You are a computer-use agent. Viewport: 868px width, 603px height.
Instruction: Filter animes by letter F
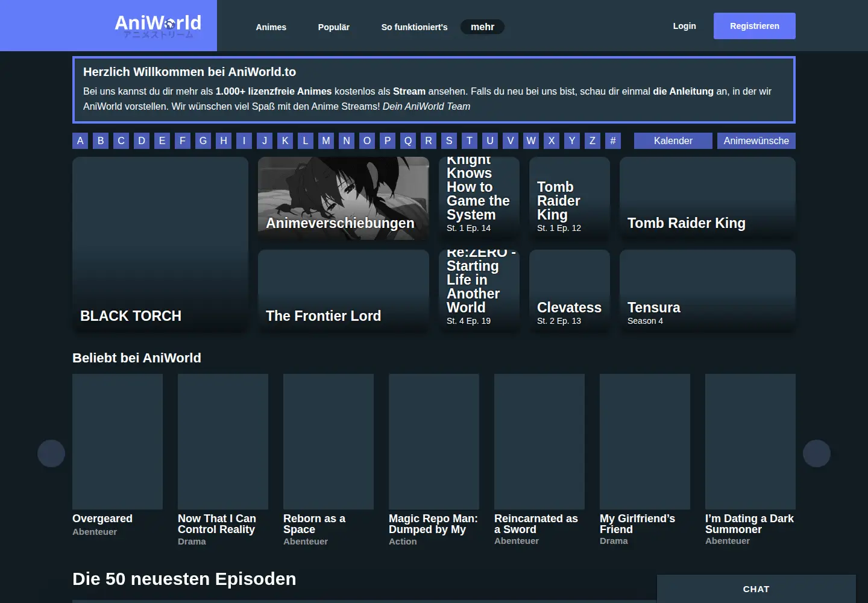(183, 140)
